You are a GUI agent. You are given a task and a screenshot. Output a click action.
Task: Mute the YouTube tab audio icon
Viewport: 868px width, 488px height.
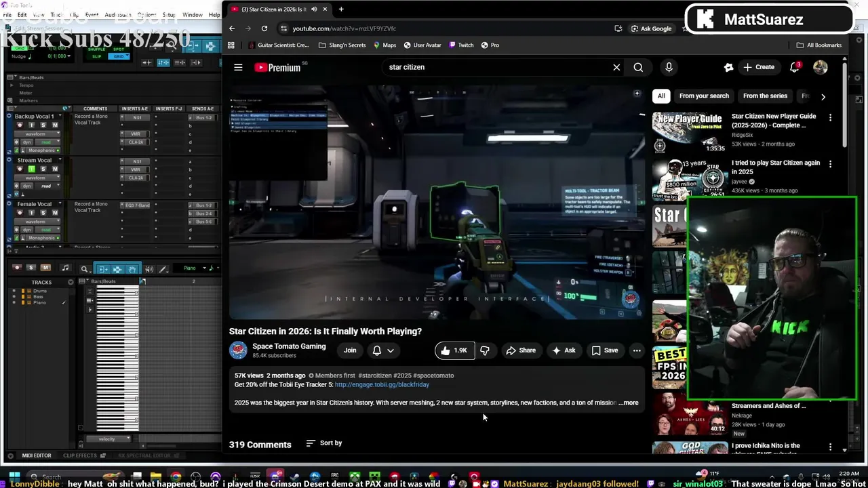[314, 9]
